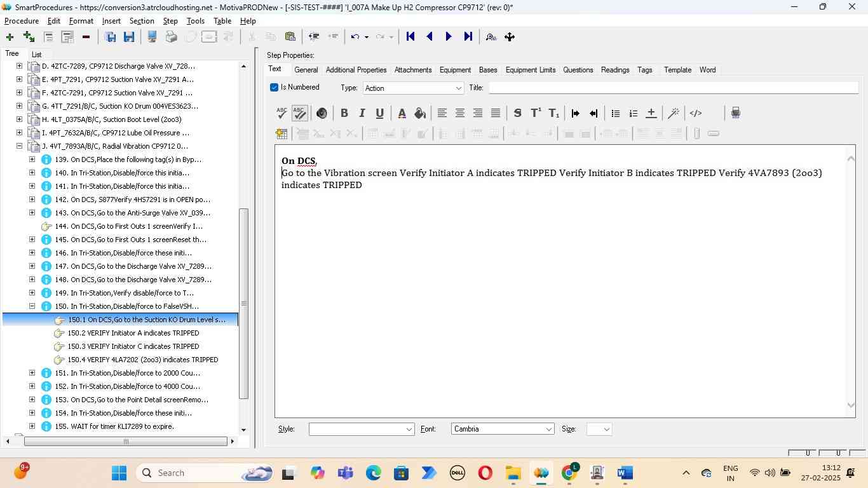Align text to center
The width and height of the screenshot is (868, 488).
point(459,113)
